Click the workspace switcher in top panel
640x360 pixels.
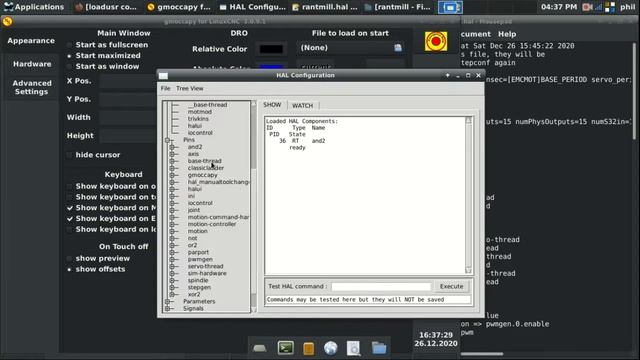click(x=450, y=7)
